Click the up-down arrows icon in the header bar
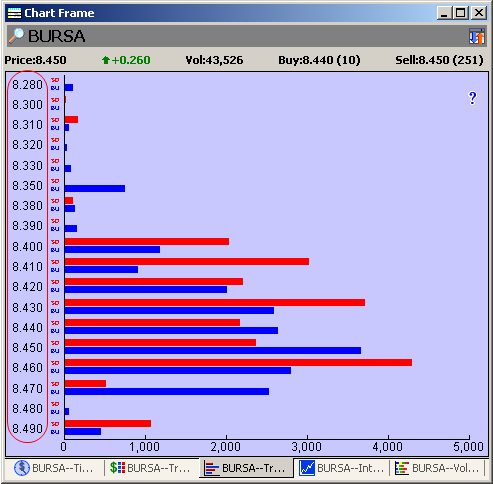This screenshot has height=484, width=493. coord(477,36)
